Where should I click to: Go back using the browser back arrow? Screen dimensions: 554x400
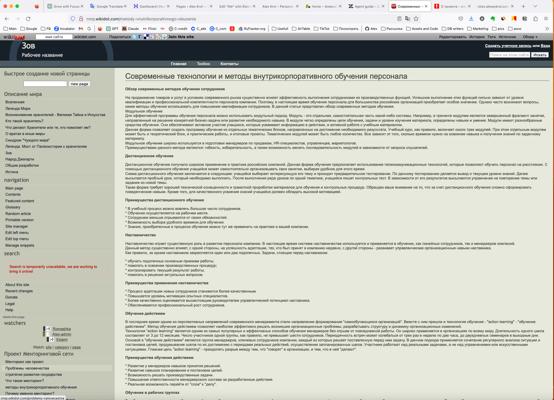click(7, 19)
